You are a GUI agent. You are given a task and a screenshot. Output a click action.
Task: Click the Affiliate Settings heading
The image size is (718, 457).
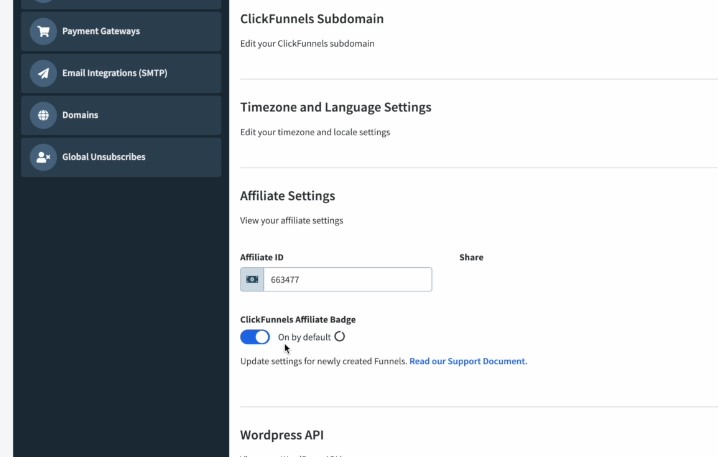[288, 196]
